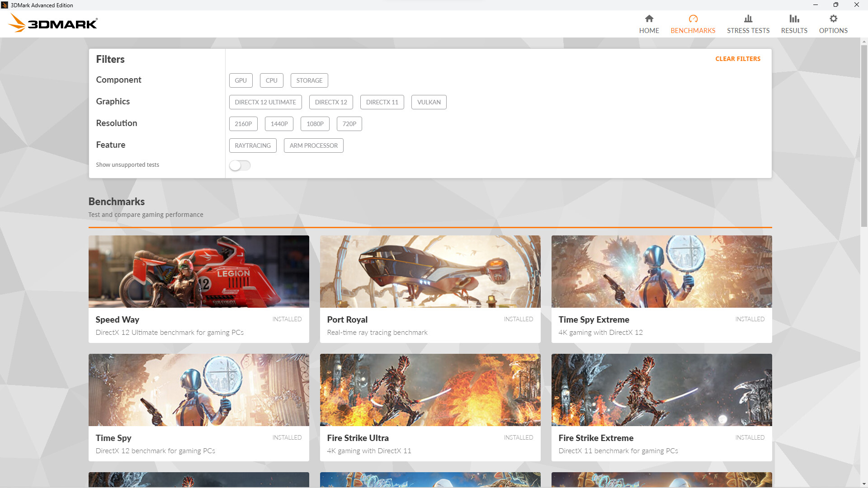
Task: Select the 2160P resolution filter
Action: click(243, 123)
